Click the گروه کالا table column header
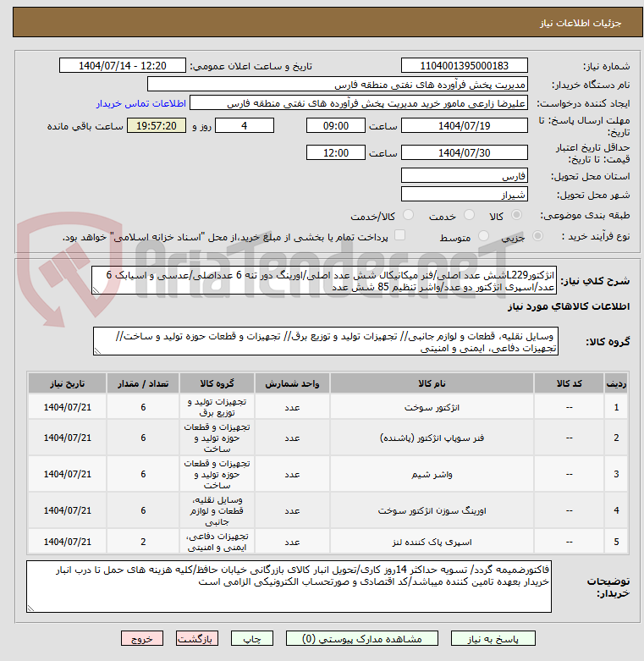 click(x=217, y=383)
